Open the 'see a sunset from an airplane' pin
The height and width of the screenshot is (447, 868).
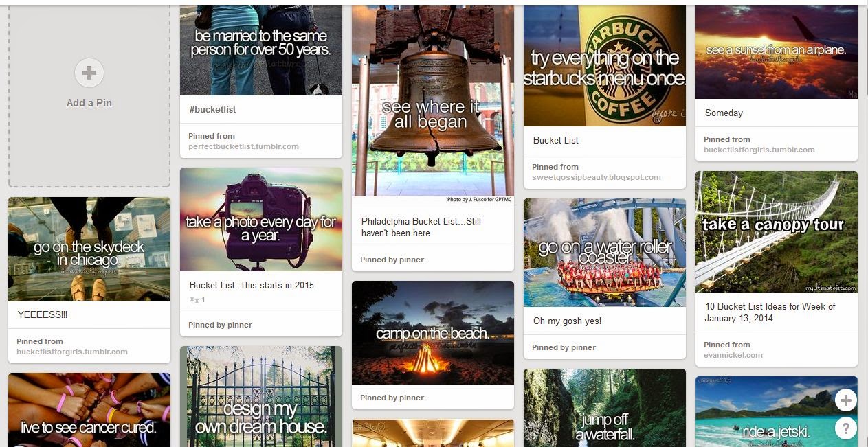tap(777, 52)
